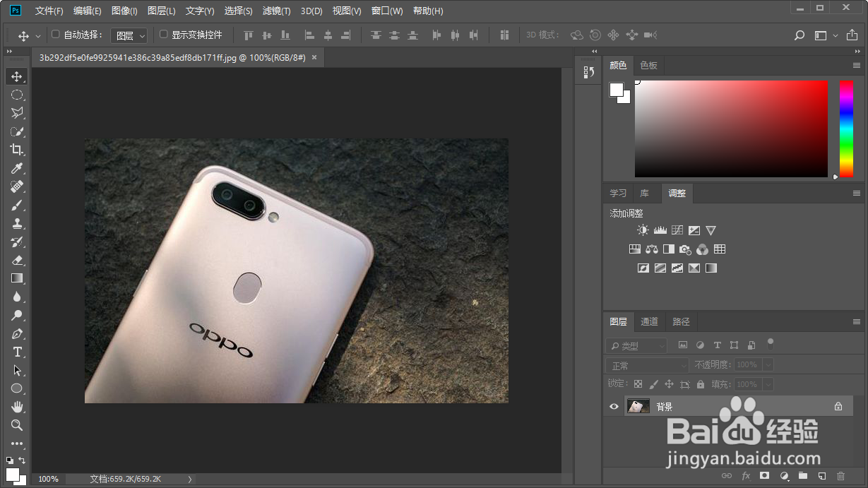Select the Hand tool
The width and height of the screenshot is (868, 488).
pyautogui.click(x=17, y=407)
